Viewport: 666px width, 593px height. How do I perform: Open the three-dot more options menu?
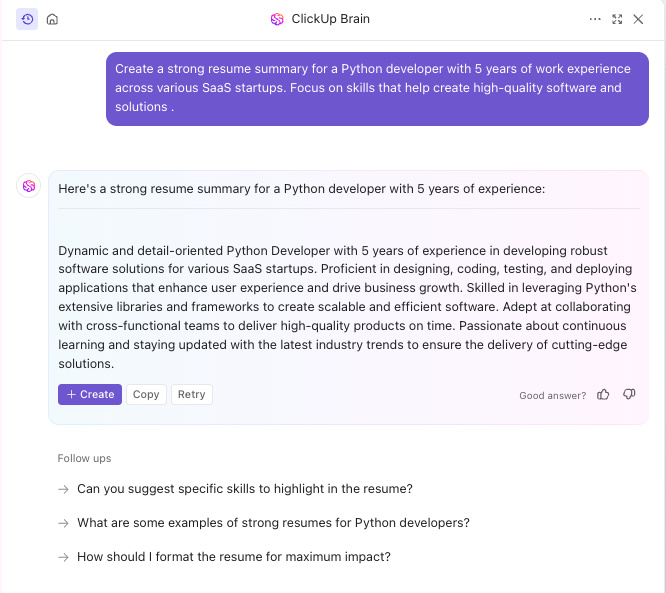(595, 19)
